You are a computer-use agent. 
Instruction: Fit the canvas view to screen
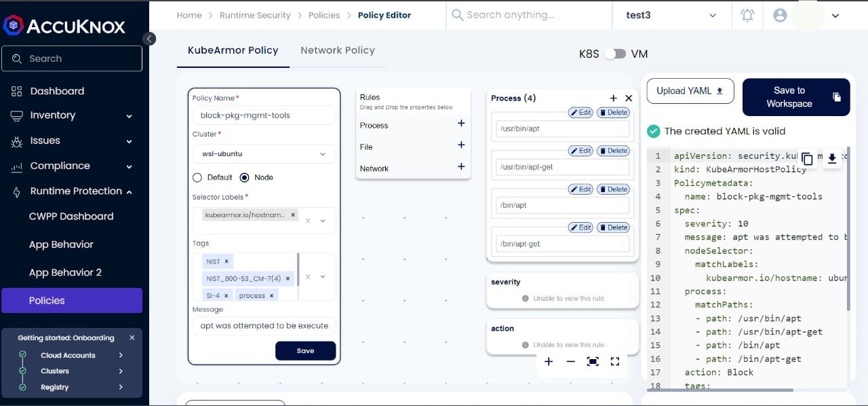[x=593, y=362]
